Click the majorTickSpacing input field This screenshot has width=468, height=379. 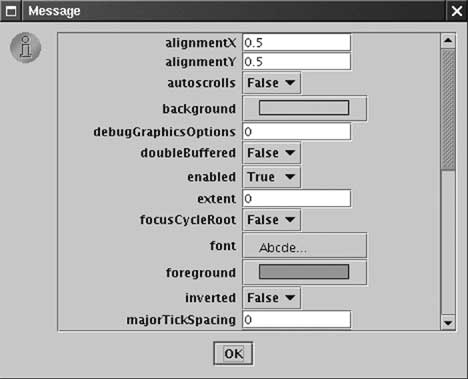[297, 320]
